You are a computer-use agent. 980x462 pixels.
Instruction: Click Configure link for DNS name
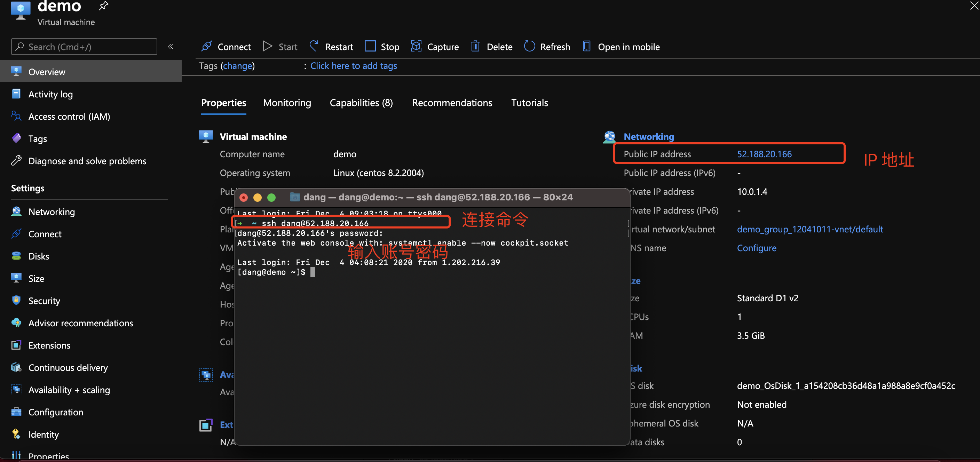[x=757, y=248]
